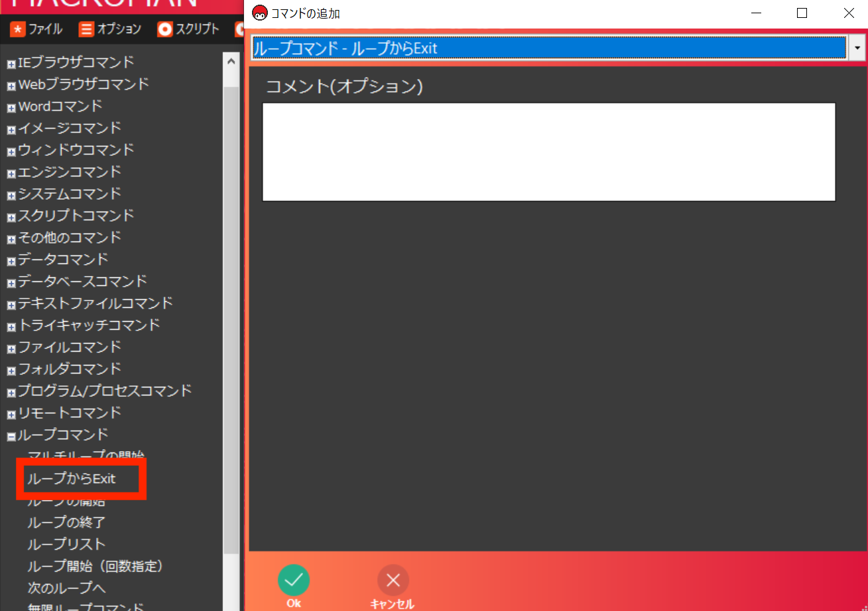The image size is (868, 611).
Task: Click the オプション list icon
Action: 86,29
